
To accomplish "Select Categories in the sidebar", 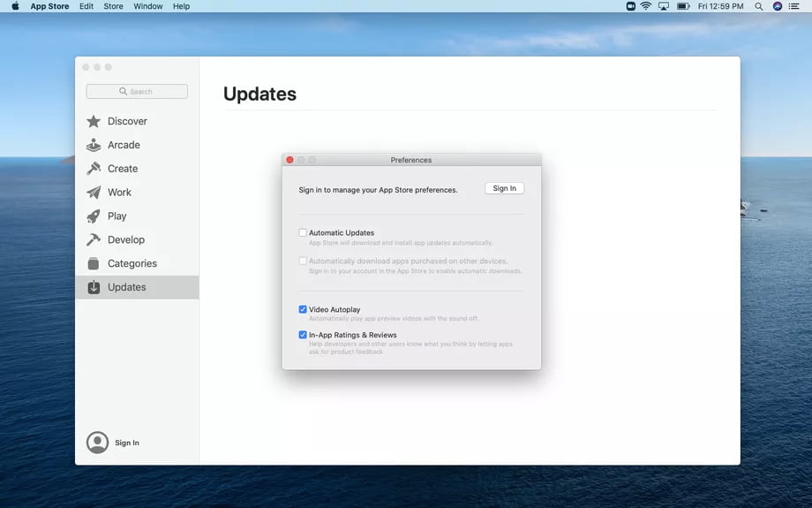I will 132,263.
